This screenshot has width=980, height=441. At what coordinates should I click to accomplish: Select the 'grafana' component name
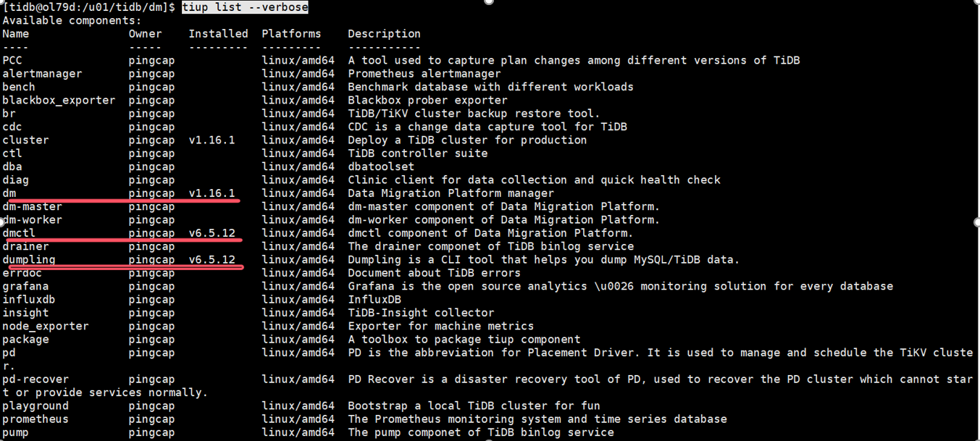[25, 287]
